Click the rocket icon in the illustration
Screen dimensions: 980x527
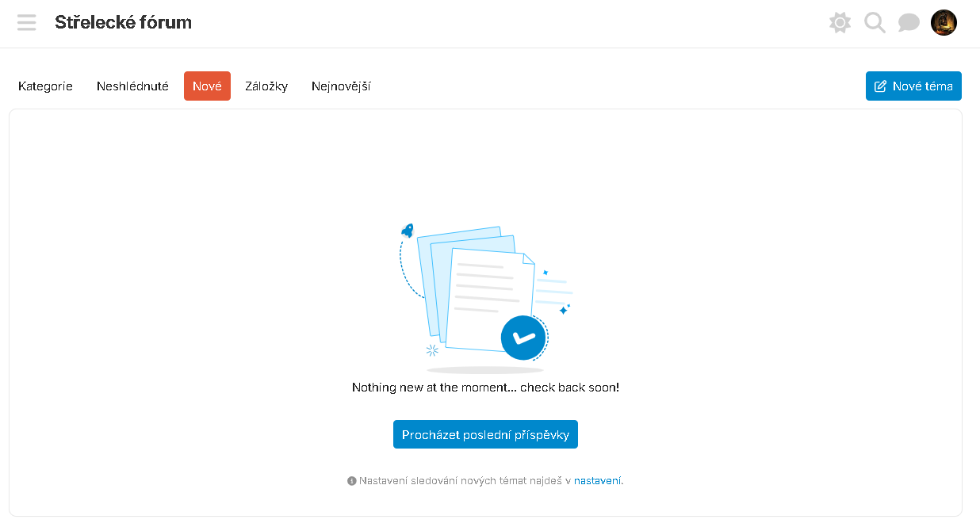tap(408, 231)
